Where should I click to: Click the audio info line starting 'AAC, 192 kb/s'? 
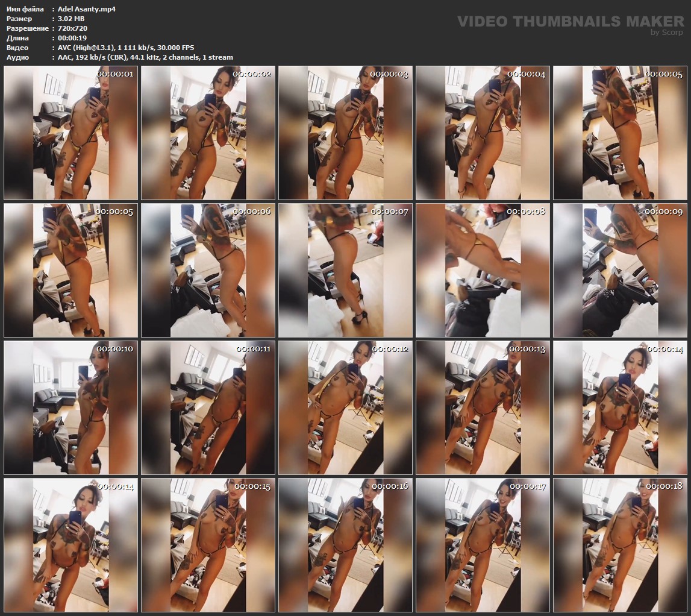click(x=145, y=57)
